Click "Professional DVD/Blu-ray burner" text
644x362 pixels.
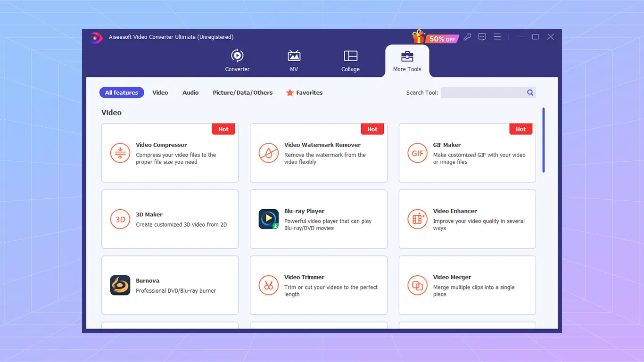pos(176,291)
